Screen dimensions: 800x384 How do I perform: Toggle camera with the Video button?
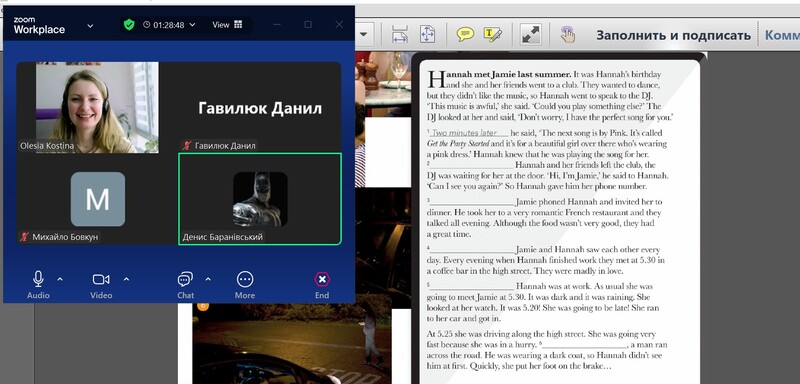(x=101, y=285)
